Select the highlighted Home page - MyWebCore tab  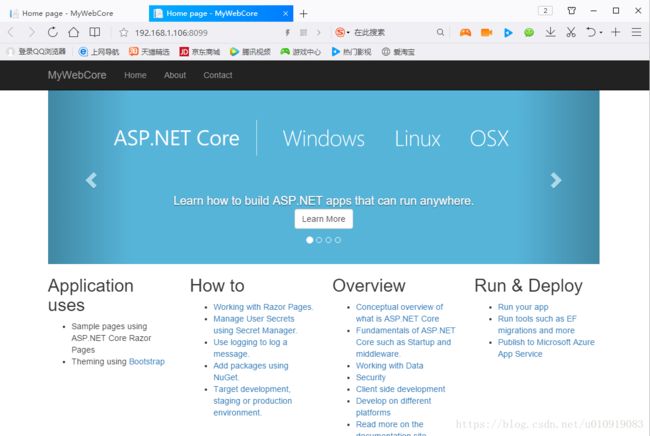tap(221, 14)
